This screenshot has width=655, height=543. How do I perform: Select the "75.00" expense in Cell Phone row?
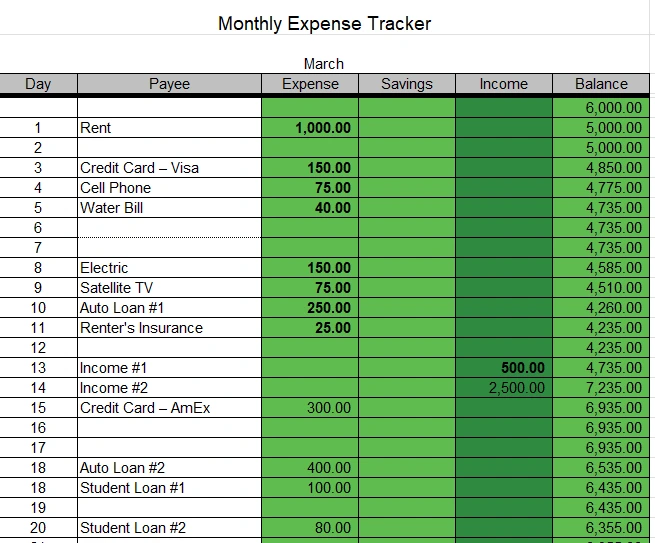310,188
